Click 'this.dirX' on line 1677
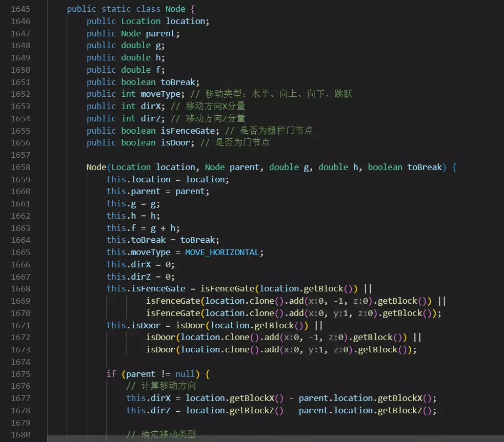The height and width of the screenshot is (442, 504). [148, 398]
